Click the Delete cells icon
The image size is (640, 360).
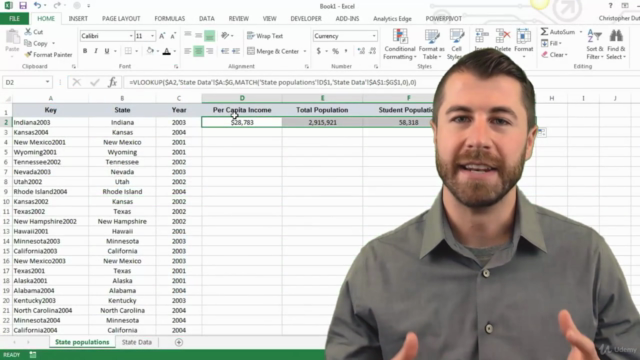[x=502, y=40]
